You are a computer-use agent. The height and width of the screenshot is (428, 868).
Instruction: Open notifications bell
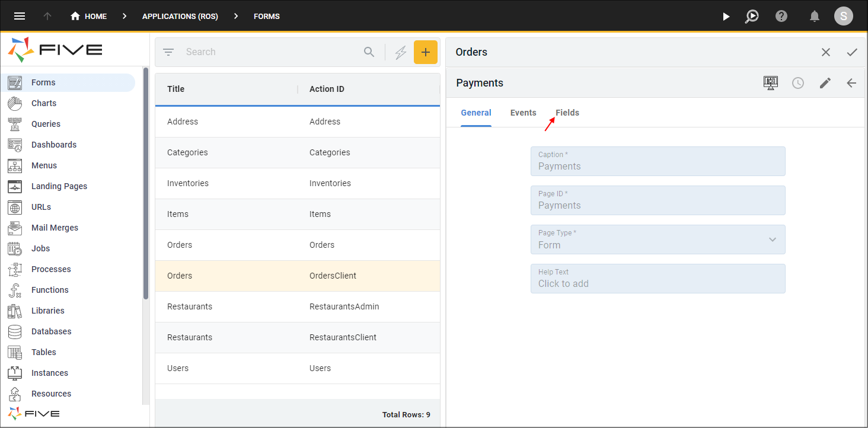click(815, 16)
